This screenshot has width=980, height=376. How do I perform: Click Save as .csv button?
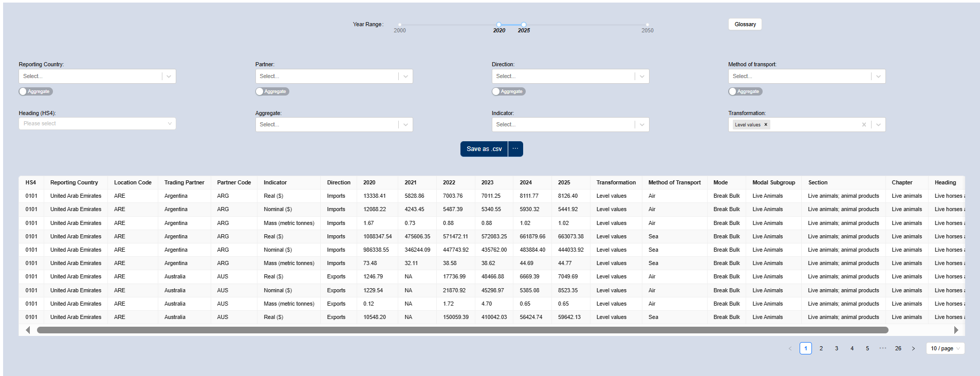click(484, 149)
